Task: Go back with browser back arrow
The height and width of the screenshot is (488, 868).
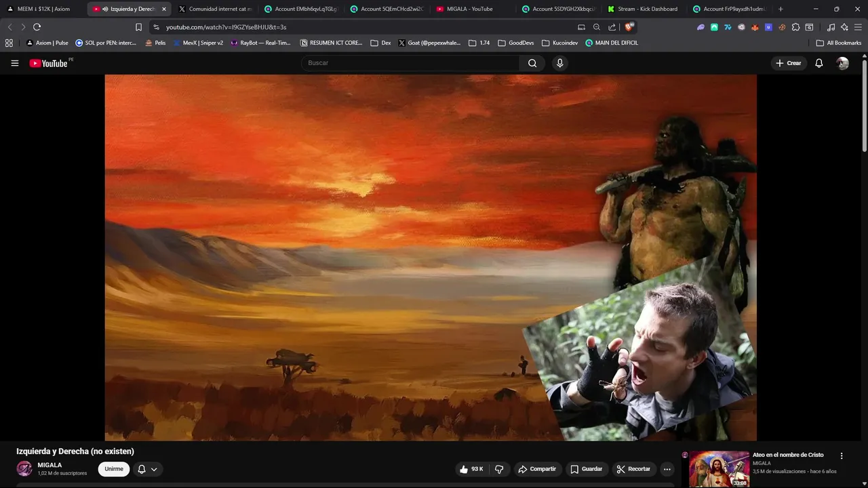Action: 9,27
